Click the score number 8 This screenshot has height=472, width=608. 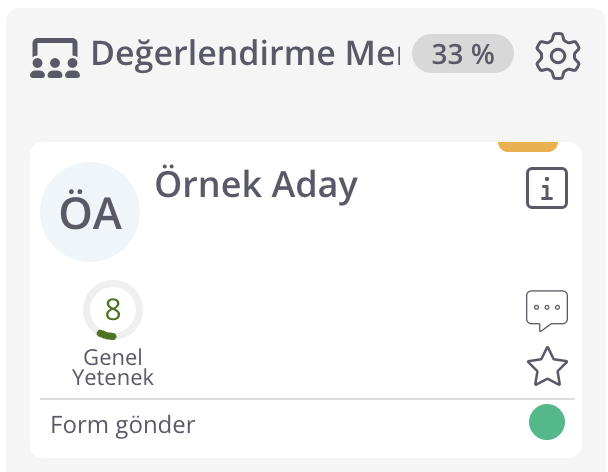pos(113,309)
